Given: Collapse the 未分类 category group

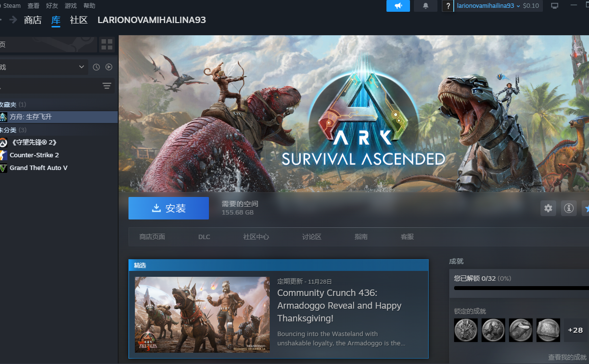Looking at the screenshot, I should pyautogui.click(x=9, y=130).
